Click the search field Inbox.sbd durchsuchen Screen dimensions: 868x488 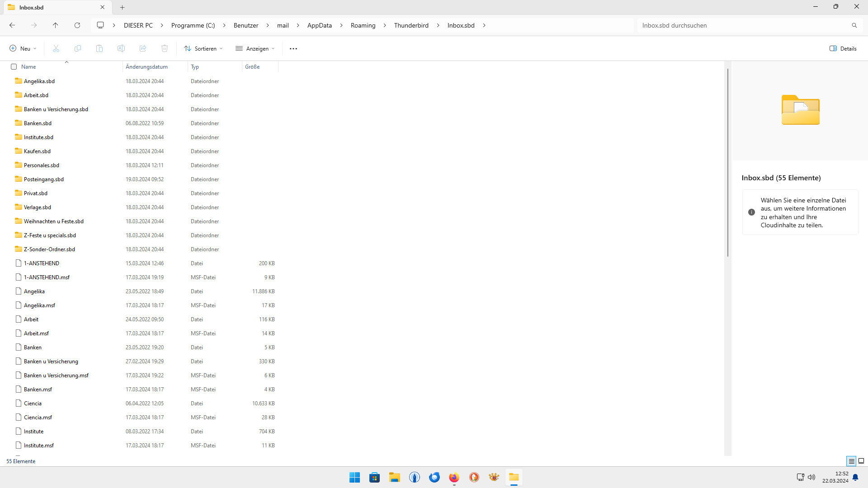click(741, 25)
